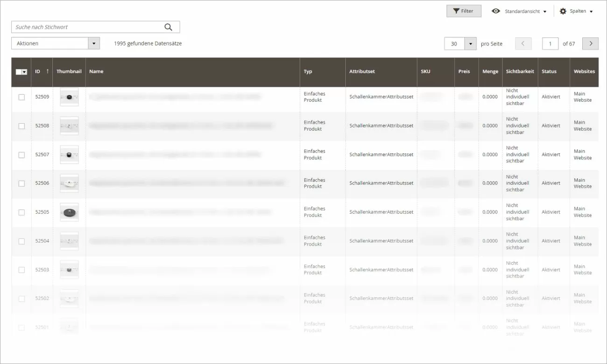Open the Spalten menu
The height and width of the screenshot is (364, 607).
pyautogui.click(x=579, y=11)
